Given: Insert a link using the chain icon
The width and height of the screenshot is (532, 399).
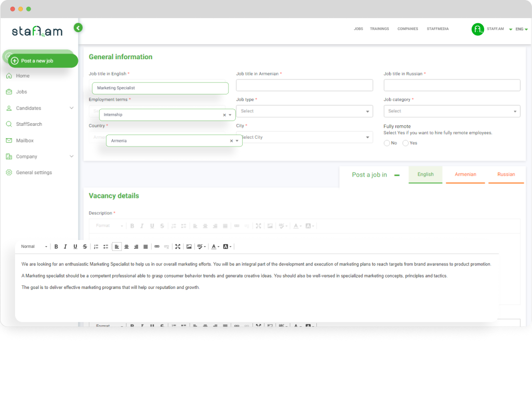Looking at the screenshot, I should pyautogui.click(x=156, y=246).
